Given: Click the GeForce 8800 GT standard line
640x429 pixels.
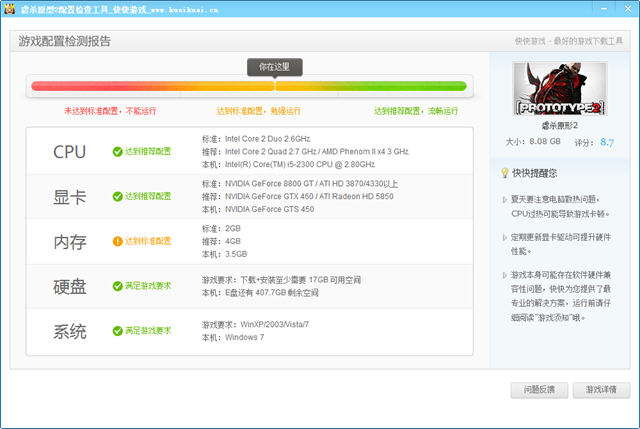Looking at the screenshot, I should click(300, 184).
